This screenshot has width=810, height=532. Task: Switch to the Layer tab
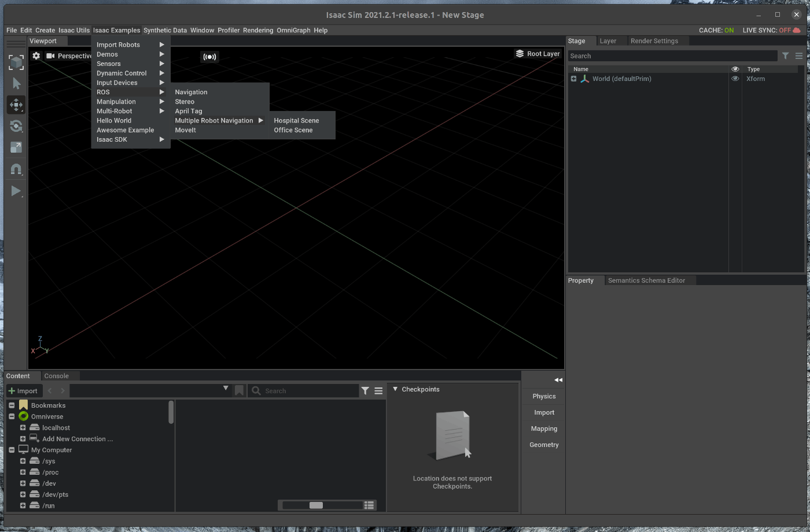607,41
